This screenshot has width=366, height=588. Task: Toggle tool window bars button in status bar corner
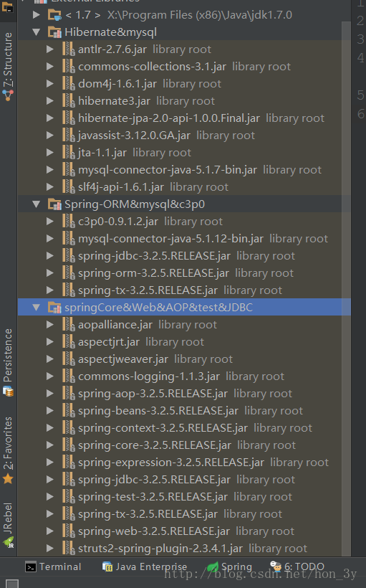coord(12,584)
